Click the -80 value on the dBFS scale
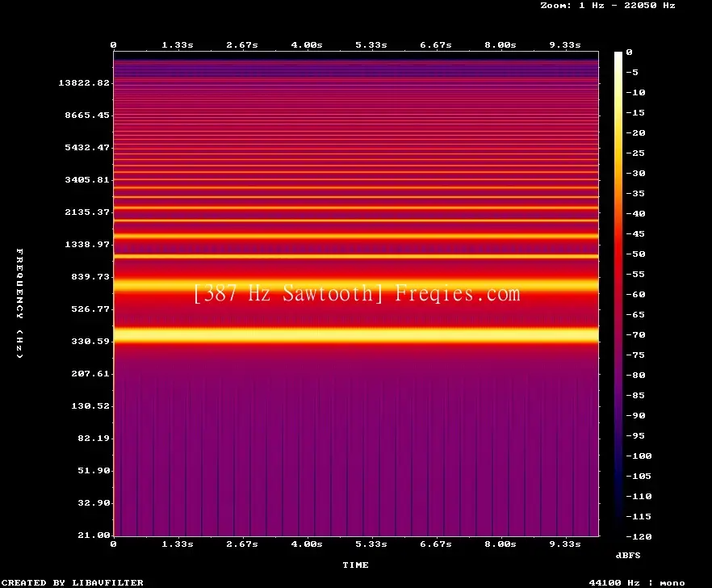The image size is (712, 588). [635, 376]
